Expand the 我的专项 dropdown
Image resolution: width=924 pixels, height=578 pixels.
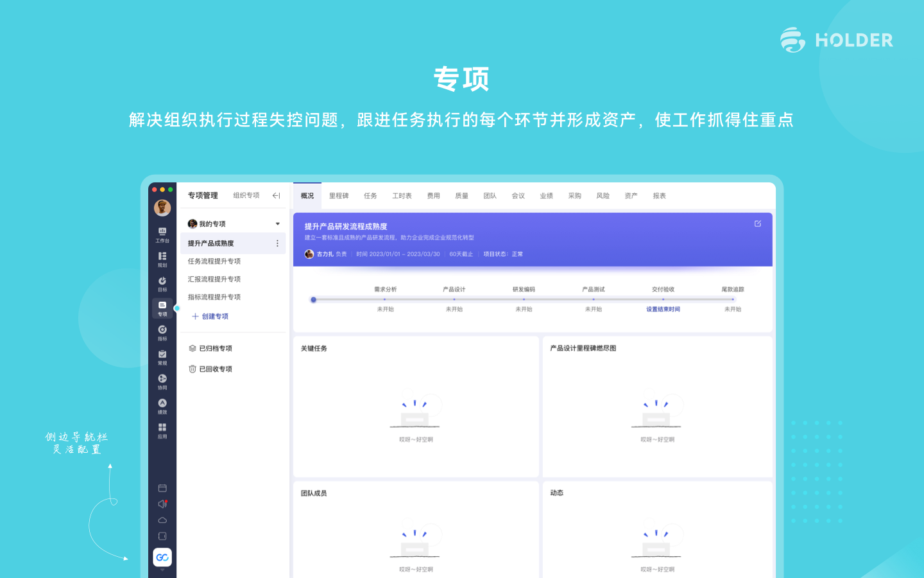[x=277, y=223]
